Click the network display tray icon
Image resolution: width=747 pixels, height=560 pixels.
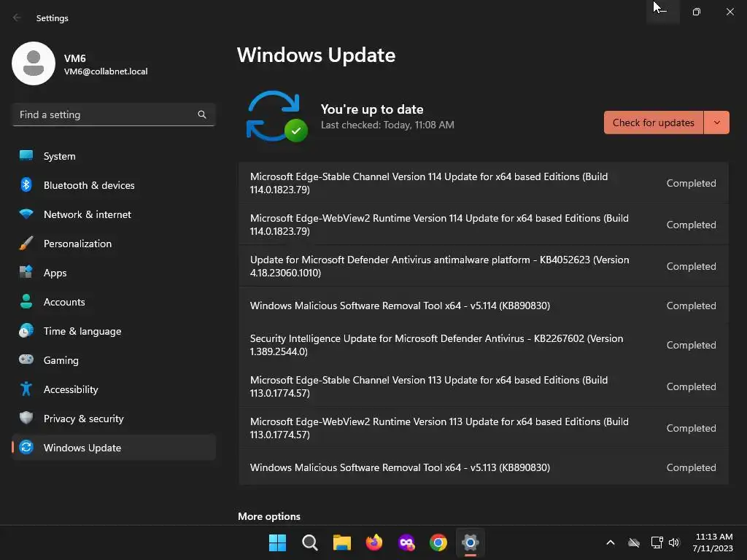657,542
